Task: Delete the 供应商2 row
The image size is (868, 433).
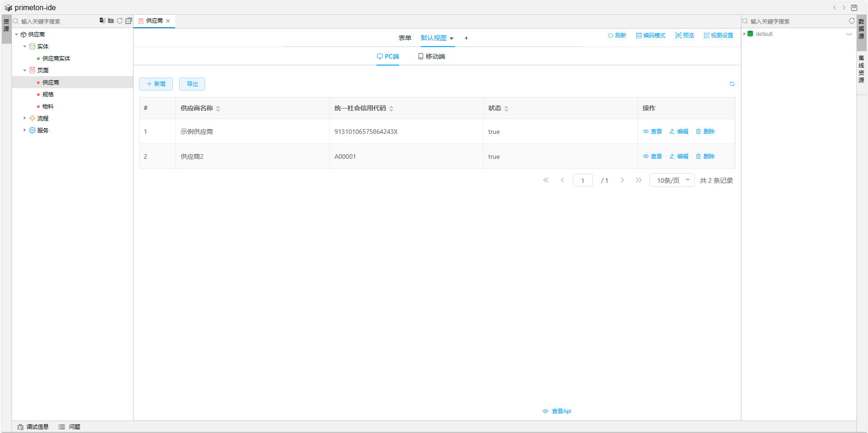Action: [x=705, y=156]
